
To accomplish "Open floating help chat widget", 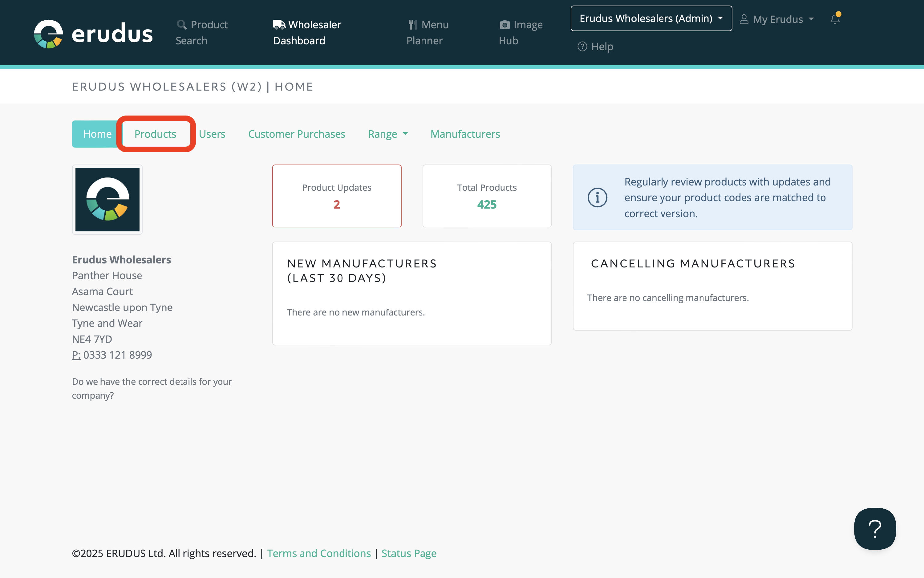I will point(874,529).
